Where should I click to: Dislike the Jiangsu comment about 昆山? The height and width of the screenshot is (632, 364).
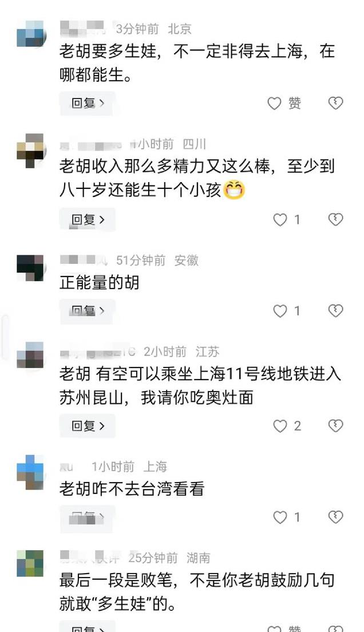tap(335, 426)
